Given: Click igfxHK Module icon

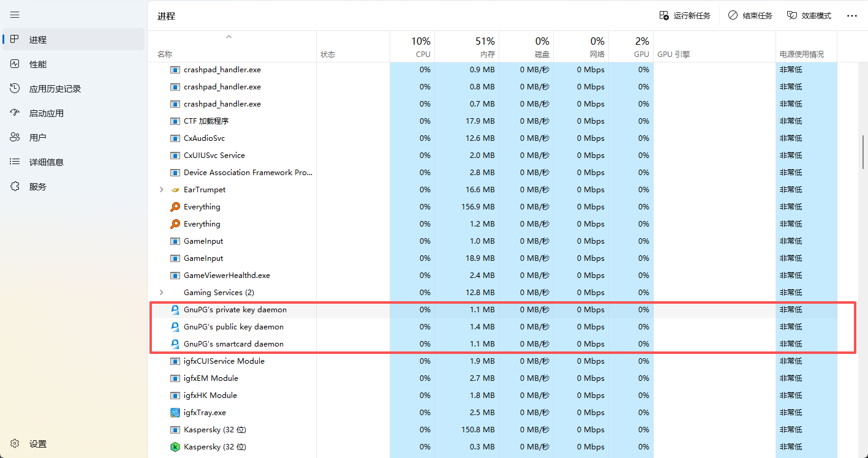Looking at the screenshot, I should click(x=175, y=396).
